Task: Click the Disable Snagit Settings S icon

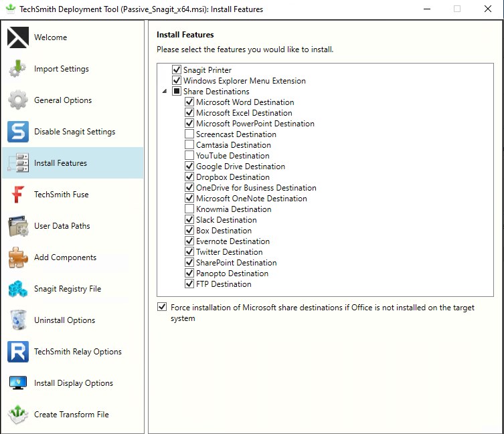Action: (17, 131)
